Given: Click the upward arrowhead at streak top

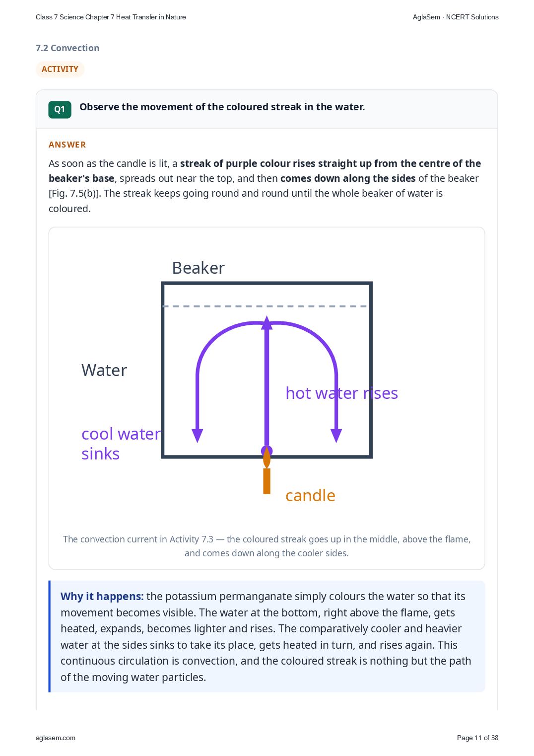Looking at the screenshot, I should point(267,322).
